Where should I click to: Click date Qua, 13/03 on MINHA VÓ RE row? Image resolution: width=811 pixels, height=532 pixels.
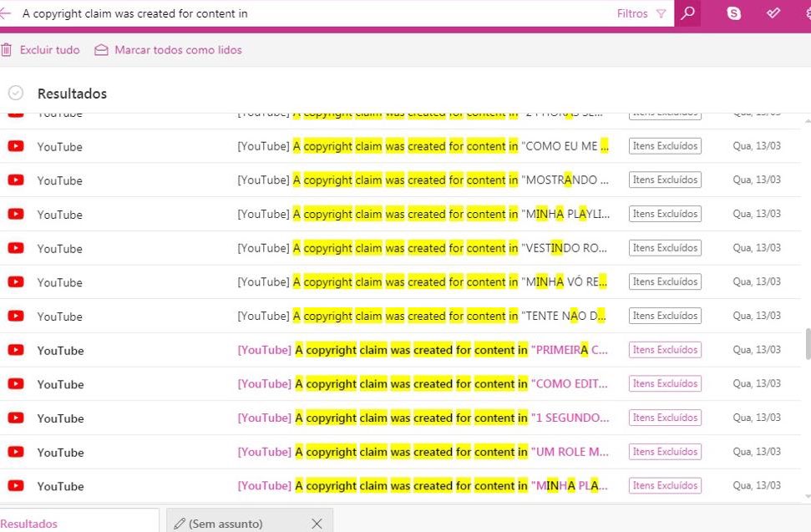757,281
